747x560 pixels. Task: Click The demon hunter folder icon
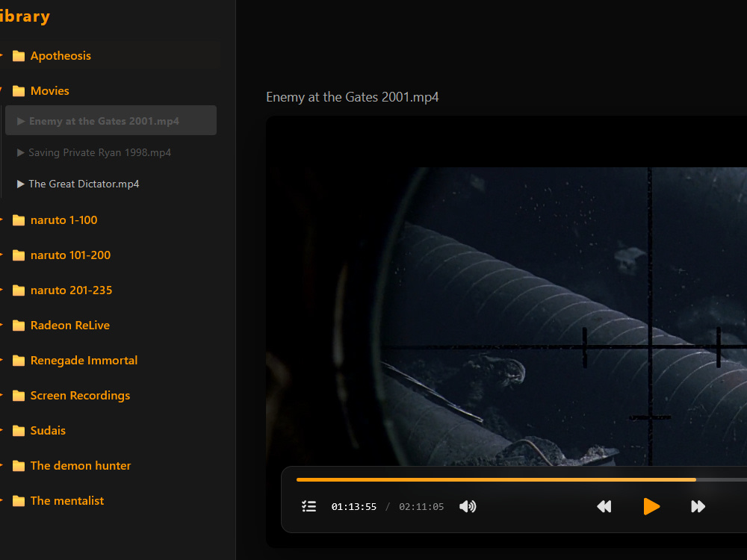pos(19,466)
